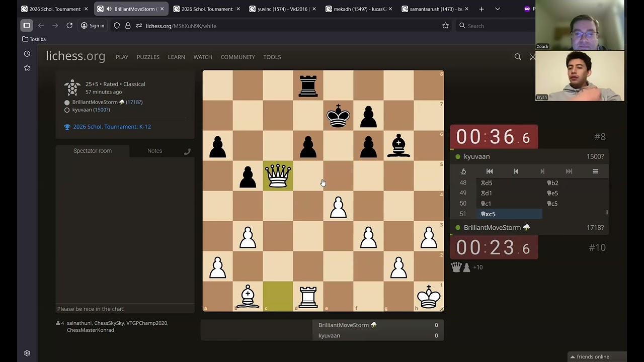Switch to the yuvinc (1574) tab
This screenshot has height=362, width=644.
pyautogui.click(x=284, y=9)
